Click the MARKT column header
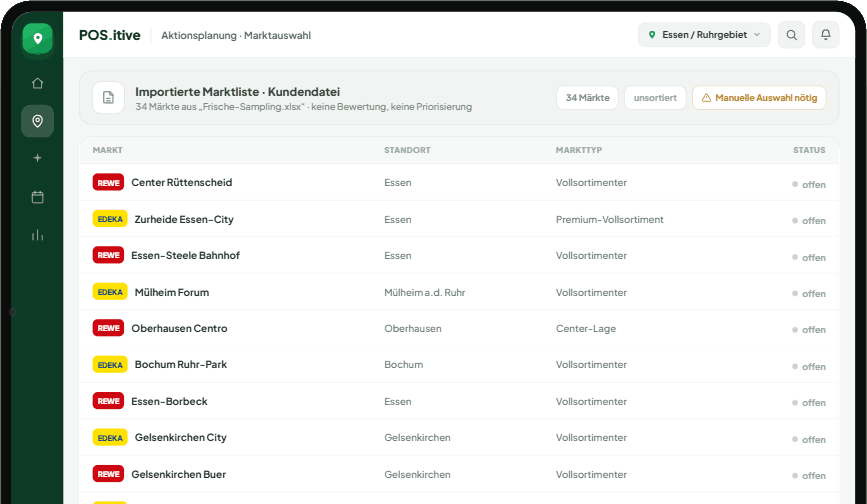This screenshot has height=504, width=867. (x=108, y=150)
